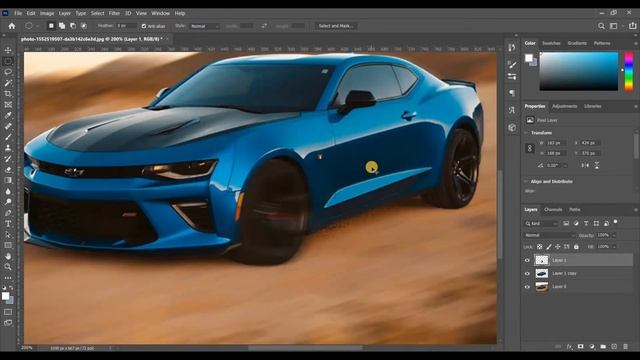
Task: Toggle the link width and height constraint
Action: click(x=530, y=148)
